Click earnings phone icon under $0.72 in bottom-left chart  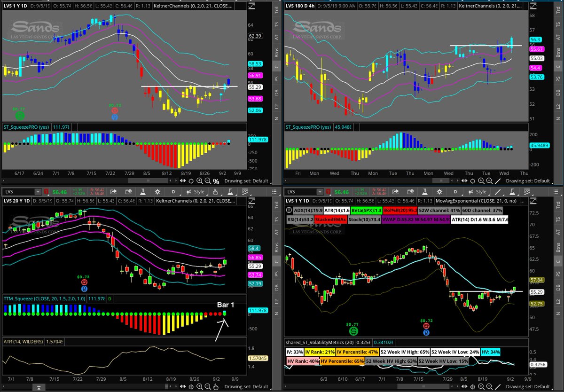(84, 282)
